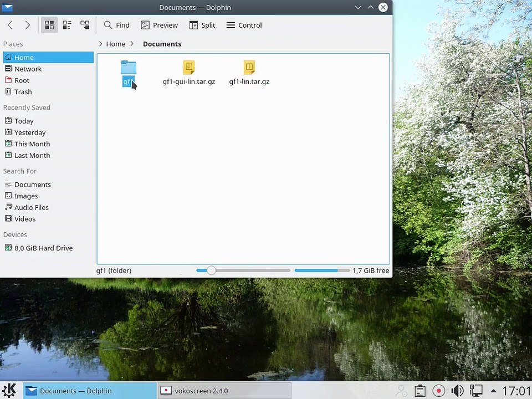Open the KDE application launcher
The image size is (532, 399).
click(9, 391)
